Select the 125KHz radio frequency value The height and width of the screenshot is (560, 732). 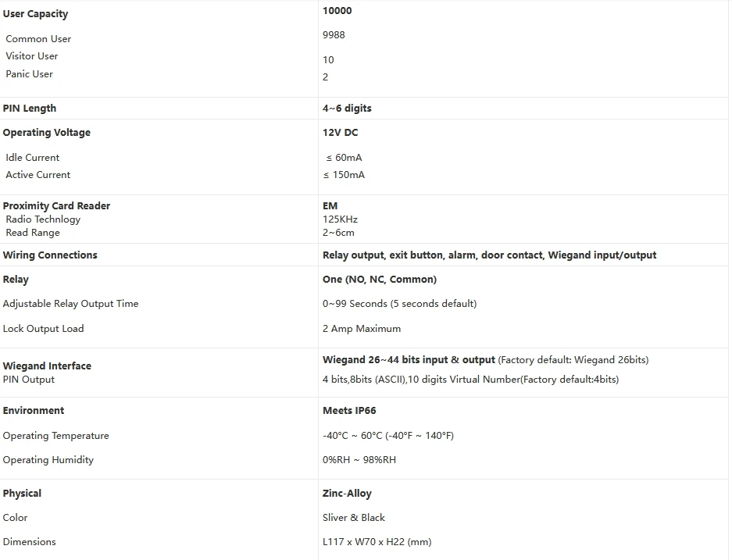coord(340,219)
